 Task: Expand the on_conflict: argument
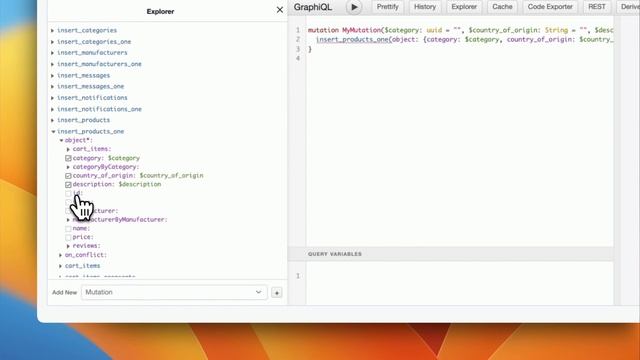(x=60, y=255)
